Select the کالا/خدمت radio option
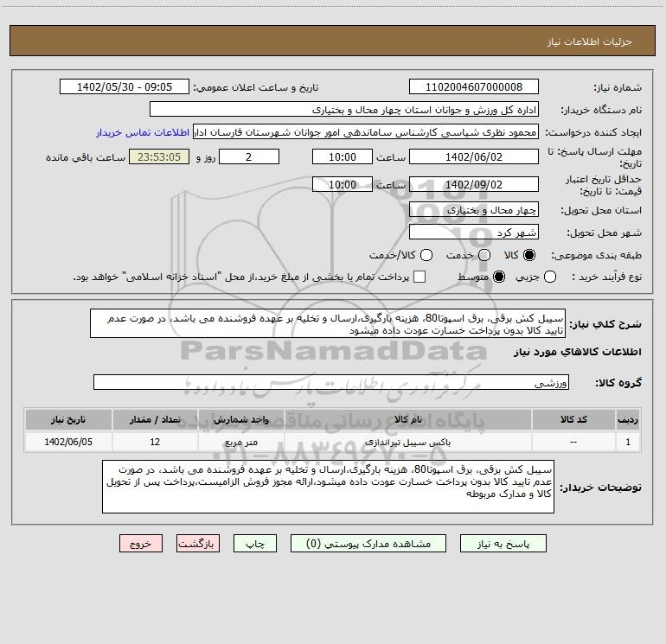 click(x=426, y=255)
